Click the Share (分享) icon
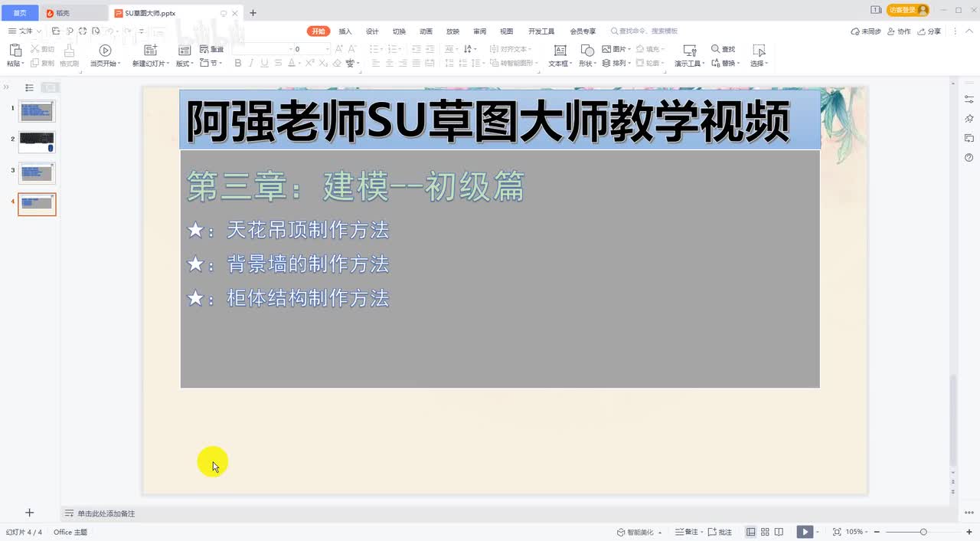Image resolution: width=980 pixels, height=541 pixels. click(x=929, y=31)
